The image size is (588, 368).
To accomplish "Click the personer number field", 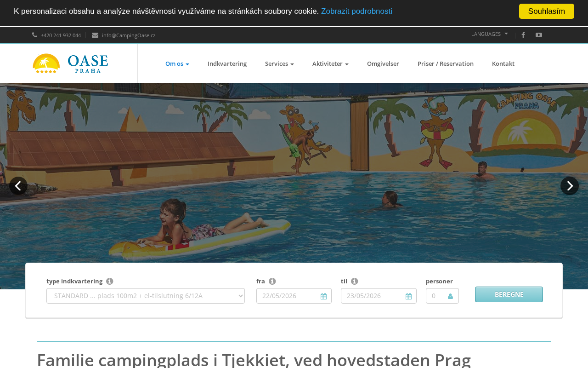I will click(442, 296).
